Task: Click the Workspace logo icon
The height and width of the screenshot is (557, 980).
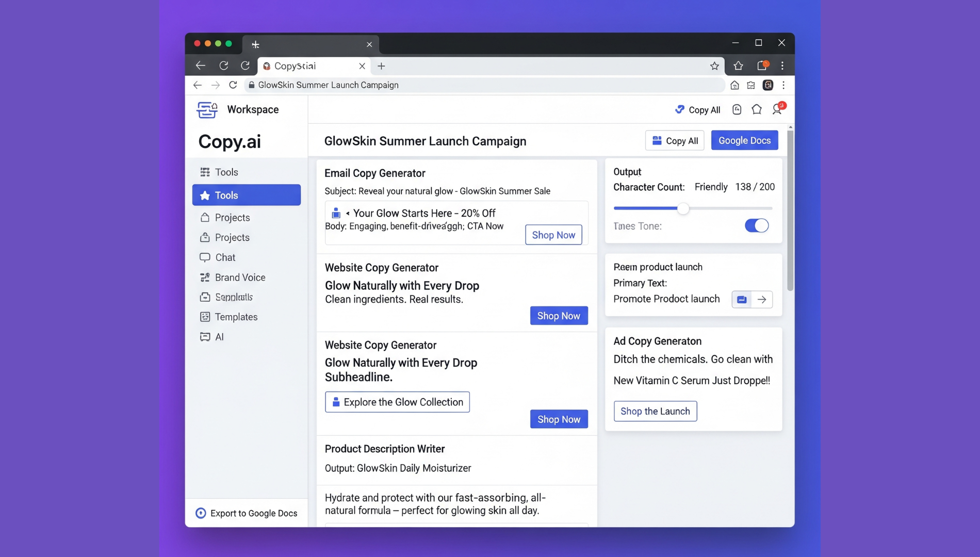Action: pos(207,109)
